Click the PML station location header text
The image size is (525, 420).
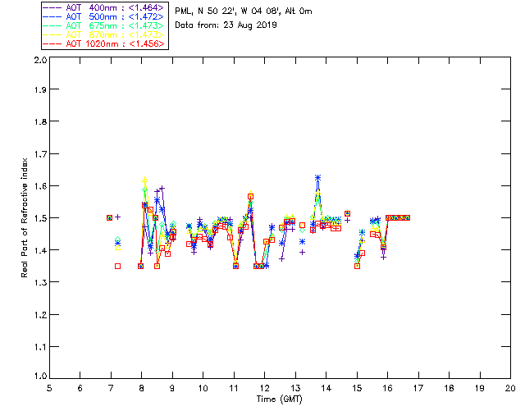pyautogui.click(x=244, y=11)
